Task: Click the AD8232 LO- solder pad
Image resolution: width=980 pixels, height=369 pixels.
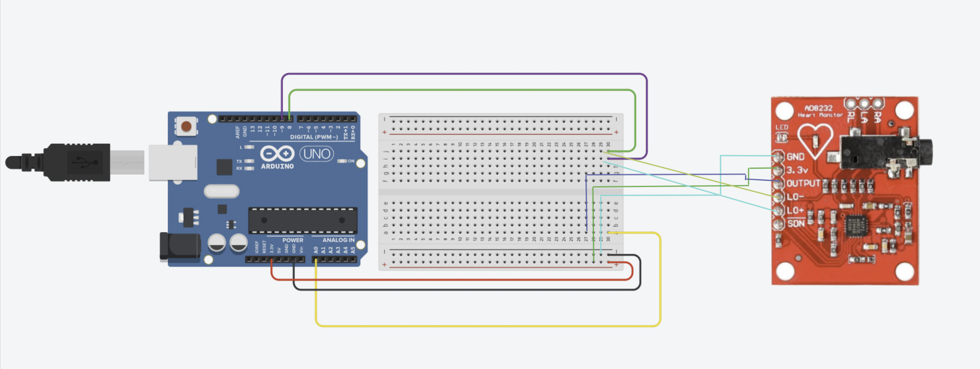Action: (x=778, y=197)
